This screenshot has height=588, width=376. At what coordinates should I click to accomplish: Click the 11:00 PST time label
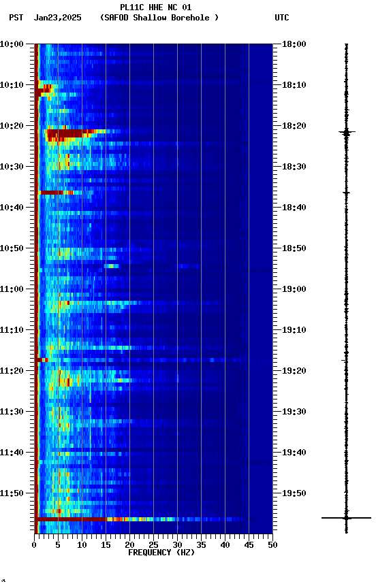point(12,289)
